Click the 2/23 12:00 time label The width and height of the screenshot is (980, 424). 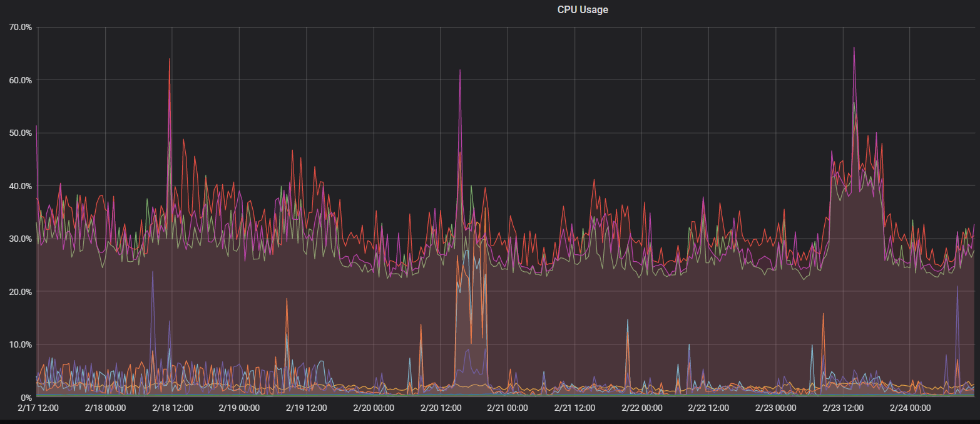coord(842,408)
